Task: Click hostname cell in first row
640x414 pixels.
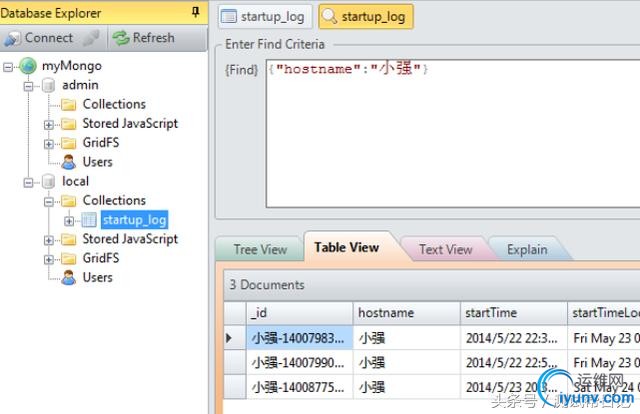Action: (407, 338)
